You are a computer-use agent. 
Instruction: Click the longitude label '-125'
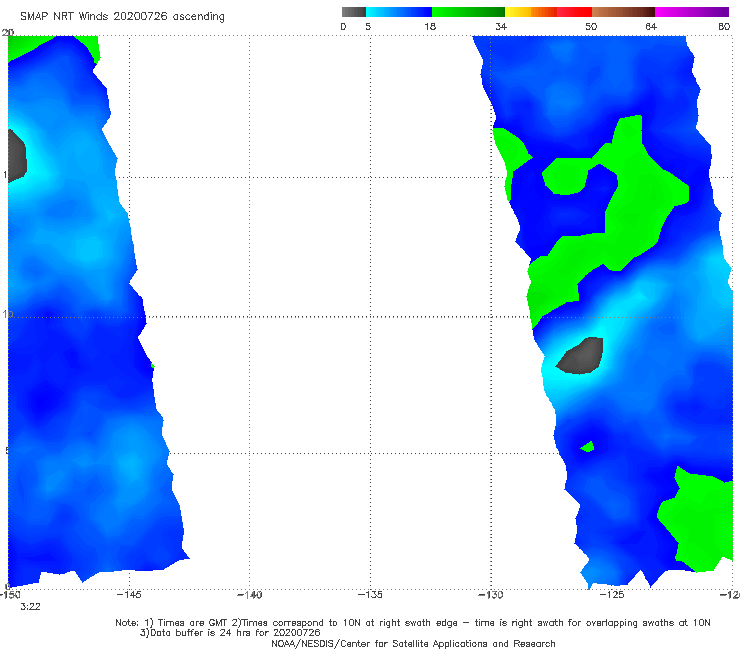click(612, 594)
